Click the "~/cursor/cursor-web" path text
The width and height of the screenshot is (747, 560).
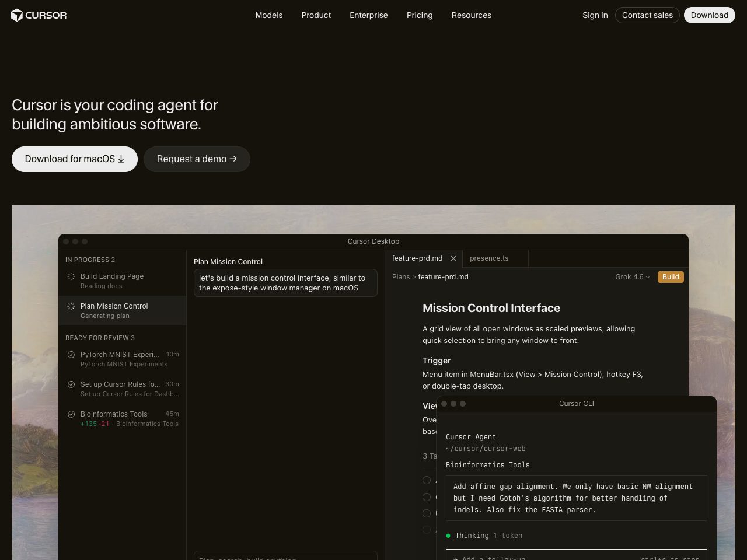pos(486,449)
